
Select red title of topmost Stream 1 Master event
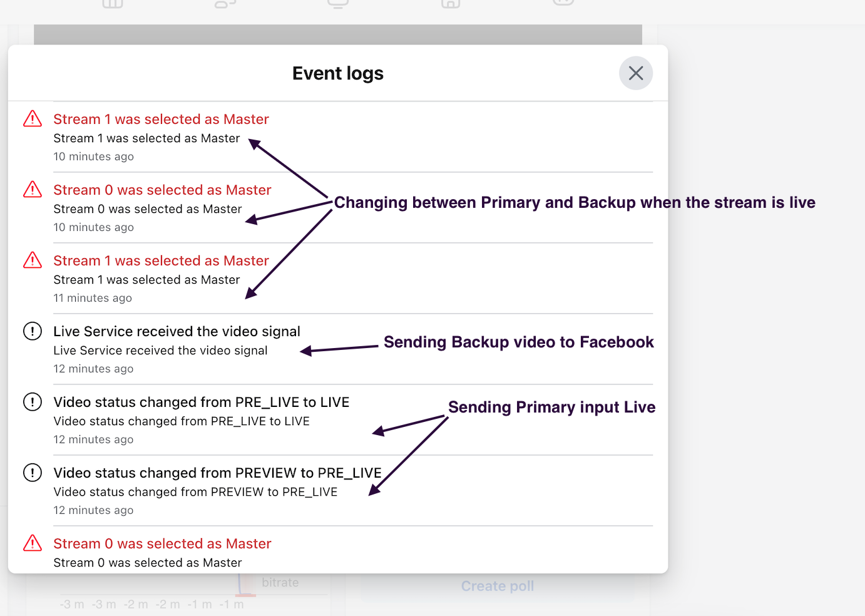pyautogui.click(x=161, y=119)
